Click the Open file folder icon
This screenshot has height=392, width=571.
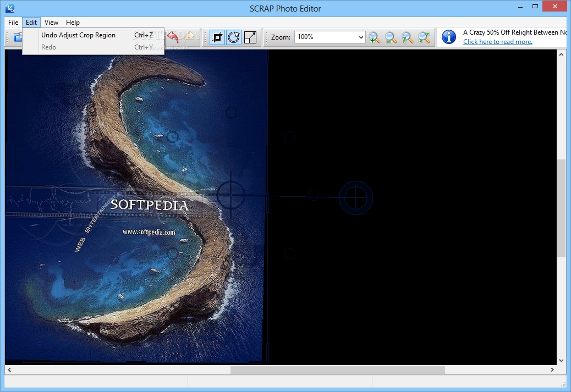tap(17, 37)
